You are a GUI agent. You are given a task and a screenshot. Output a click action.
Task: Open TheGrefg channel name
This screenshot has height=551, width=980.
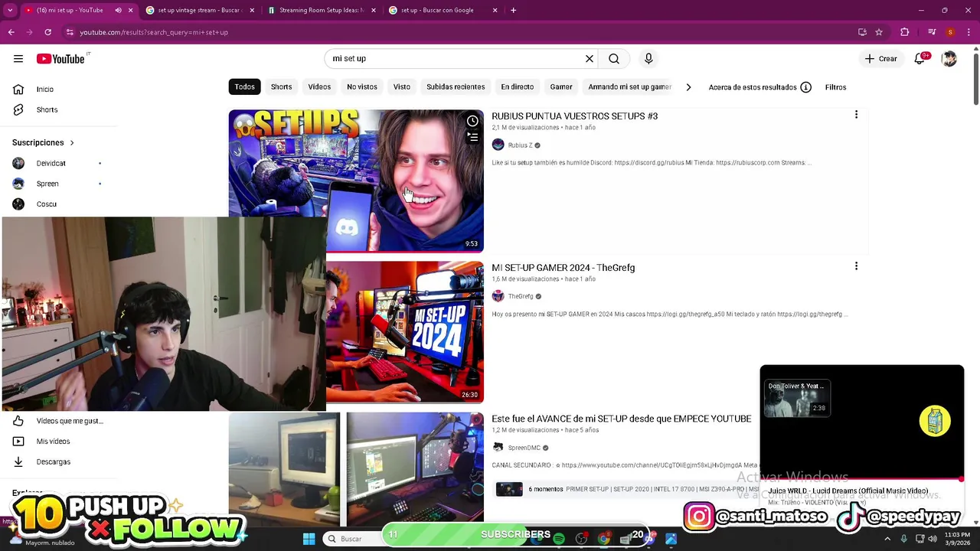pos(521,297)
